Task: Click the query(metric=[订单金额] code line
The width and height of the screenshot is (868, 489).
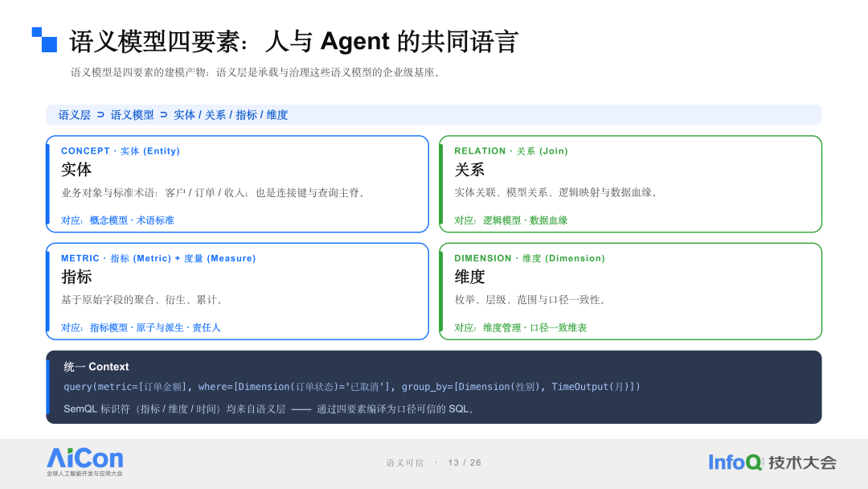Action: point(352,387)
